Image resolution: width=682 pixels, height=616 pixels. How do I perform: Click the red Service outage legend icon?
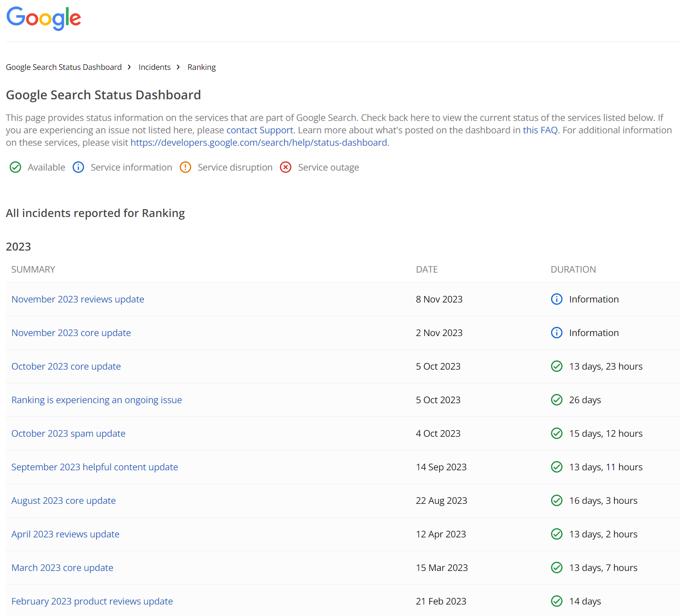286,167
